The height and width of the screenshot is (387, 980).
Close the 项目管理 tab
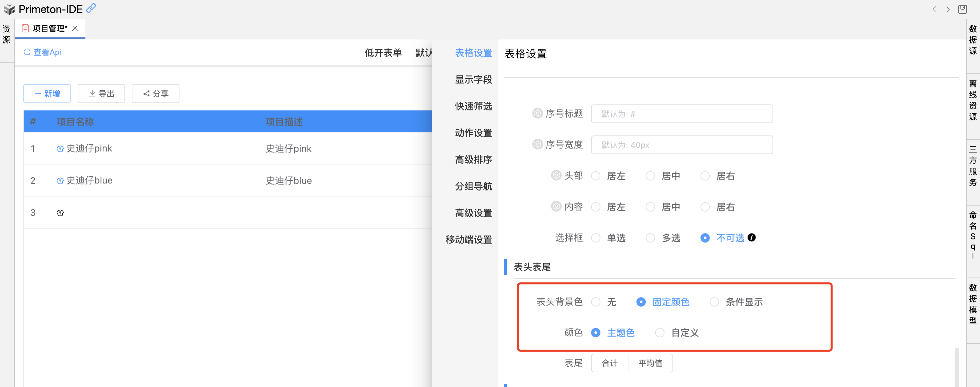75,29
